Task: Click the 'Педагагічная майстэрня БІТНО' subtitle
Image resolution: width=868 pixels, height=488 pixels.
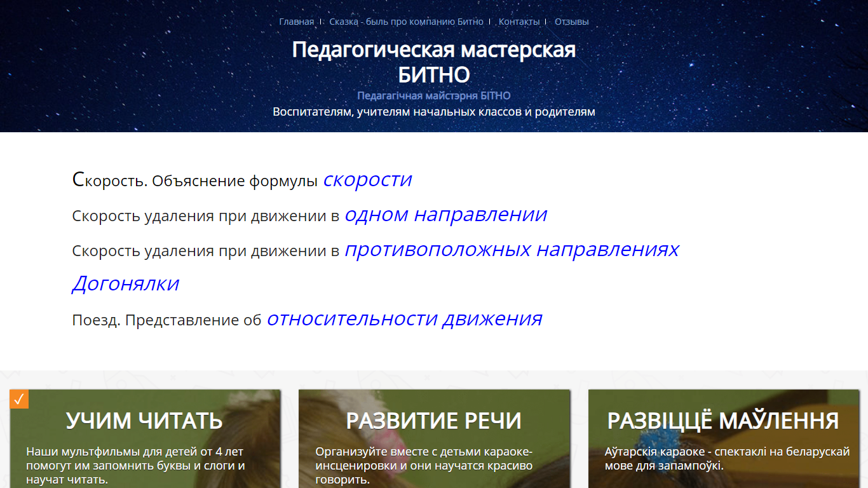Action: pyautogui.click(x=434, y=96)
